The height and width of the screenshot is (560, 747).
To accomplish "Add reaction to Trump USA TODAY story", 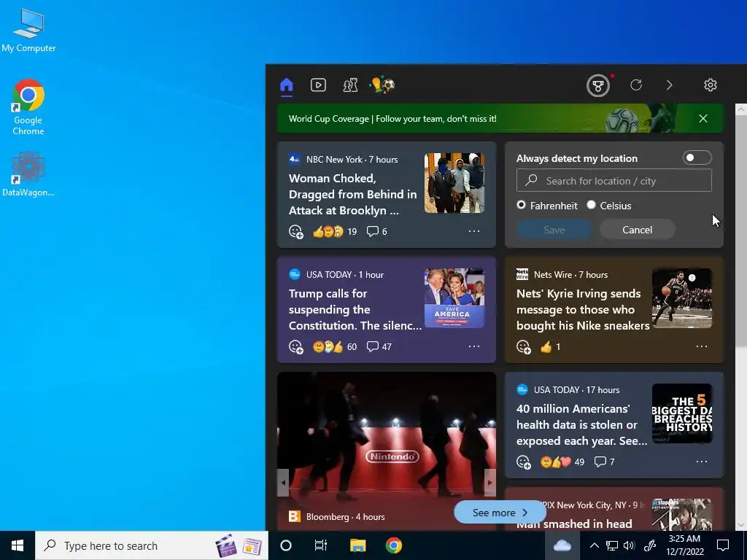I will tap(296, 346).
